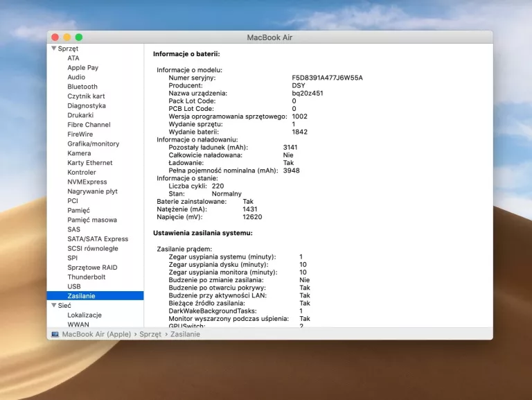Screen dimensions: 532x400
Task: Click the Informacje o naładowaniu label
Action: pyautogui.click(x=197, y=139)
